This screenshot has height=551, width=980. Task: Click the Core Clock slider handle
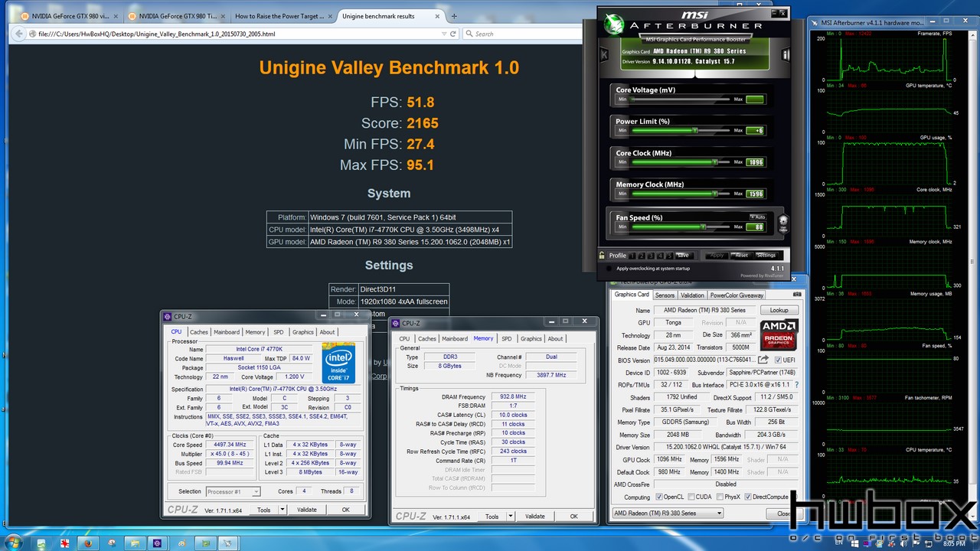[714, 162]
